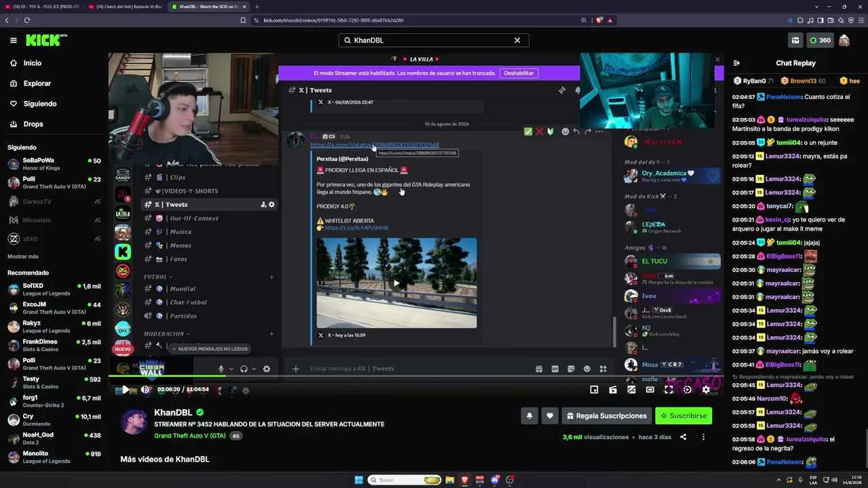
Task: Toggle Discord headphones deafen
Action: [x=243, y=369]
